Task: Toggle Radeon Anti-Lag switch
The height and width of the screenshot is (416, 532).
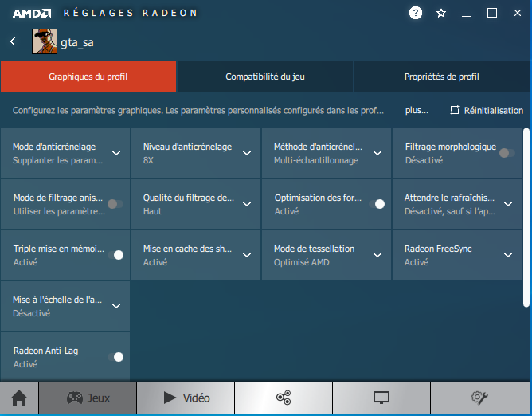Action: pos(115,357)
